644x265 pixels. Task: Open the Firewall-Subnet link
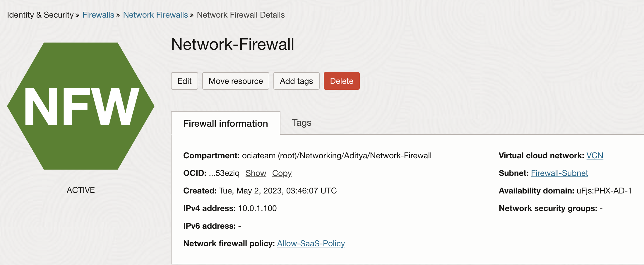559,173
